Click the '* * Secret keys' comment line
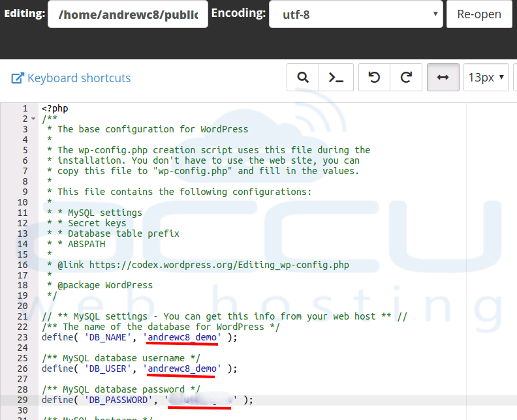 [87, 223]
